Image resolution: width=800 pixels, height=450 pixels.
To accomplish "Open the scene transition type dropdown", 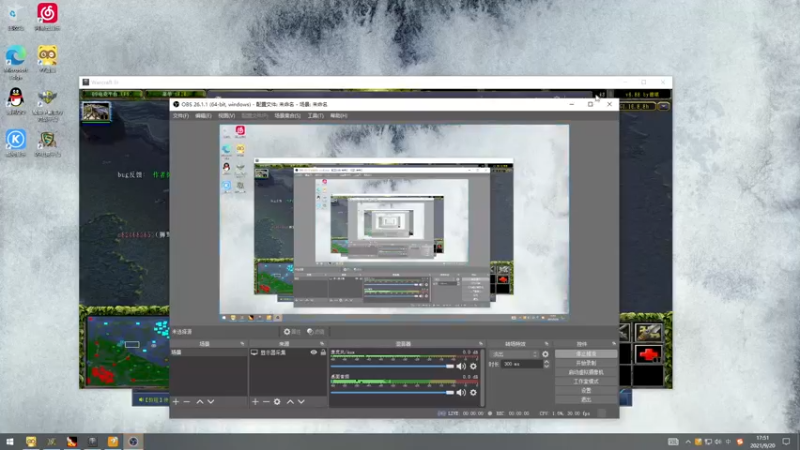I will pos(514,354).
